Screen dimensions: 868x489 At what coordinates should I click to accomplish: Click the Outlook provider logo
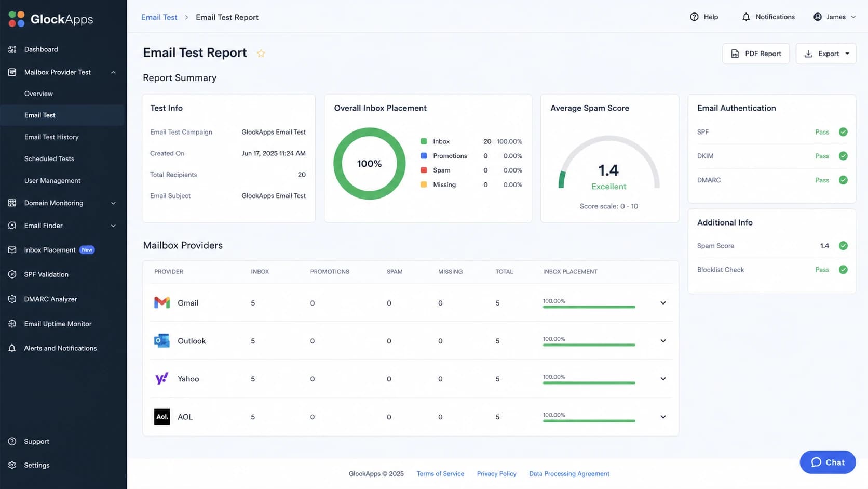pyautogui.click(x=162, y=341)
